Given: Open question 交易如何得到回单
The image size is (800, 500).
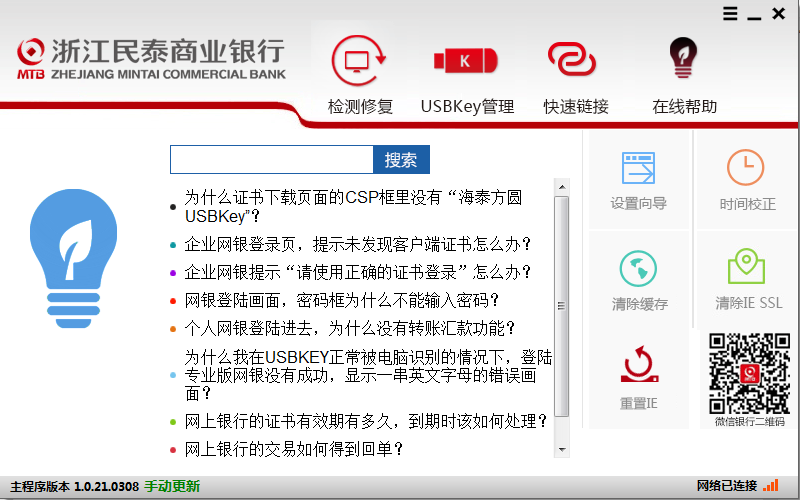Looking at the screenshot, I should click(294, 449).
